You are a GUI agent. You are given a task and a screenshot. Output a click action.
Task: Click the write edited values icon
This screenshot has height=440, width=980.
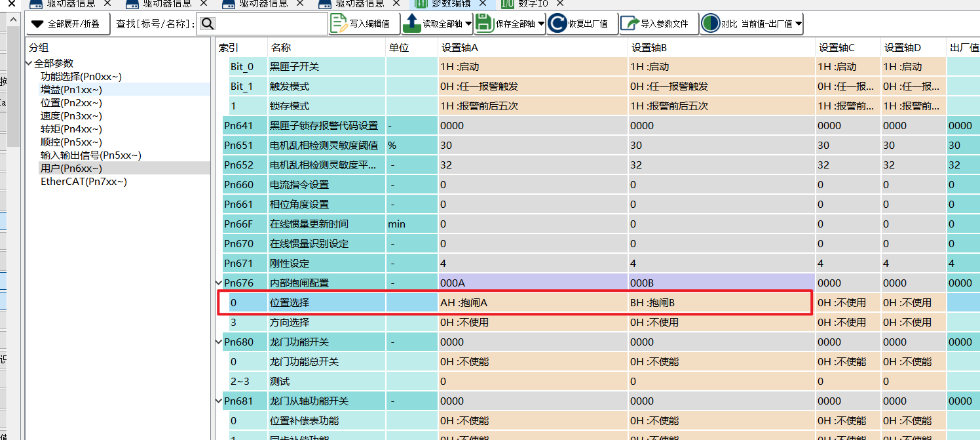tap(339, 24)
